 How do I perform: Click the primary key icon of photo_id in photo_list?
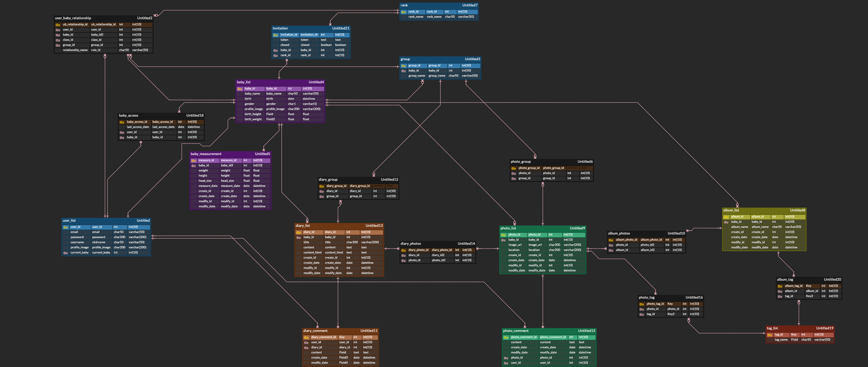(x=503, y=235)
